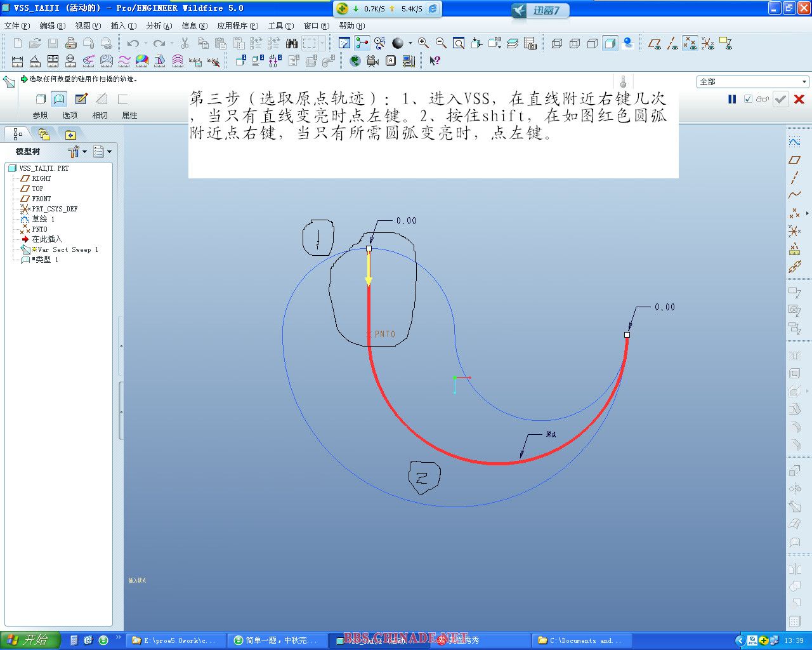Open the 全部 selection filter dropdown

(x=804, y=82)
